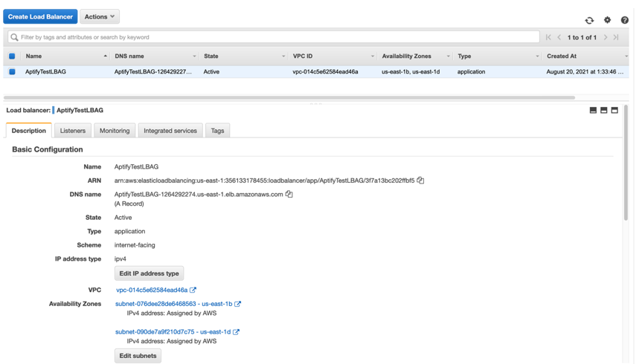Refresh the load balancer list
Image resolution: width=636 pixels, height=364 pixels.
[589, 20]
